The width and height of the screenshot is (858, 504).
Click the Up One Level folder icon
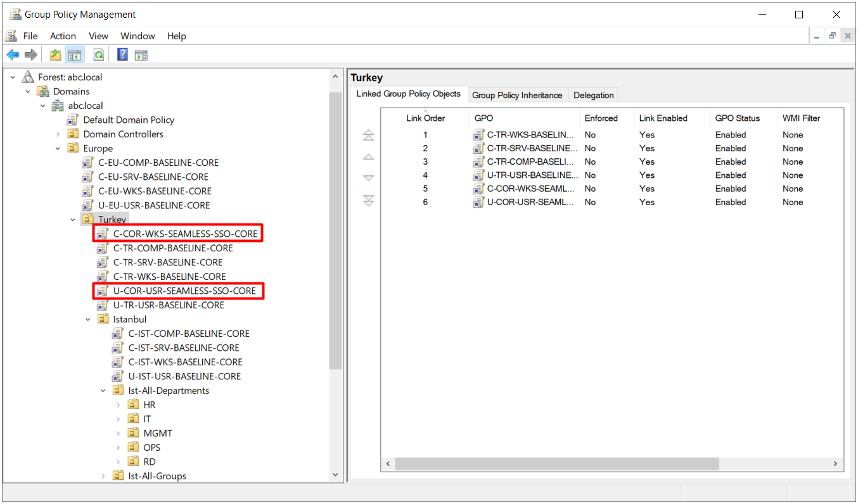55,54
